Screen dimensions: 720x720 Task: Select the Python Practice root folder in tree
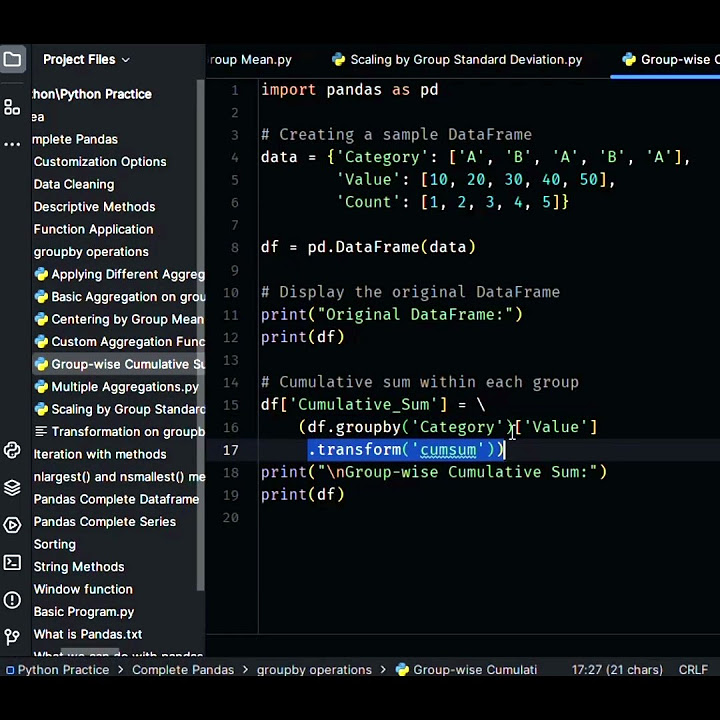[92, 94]
